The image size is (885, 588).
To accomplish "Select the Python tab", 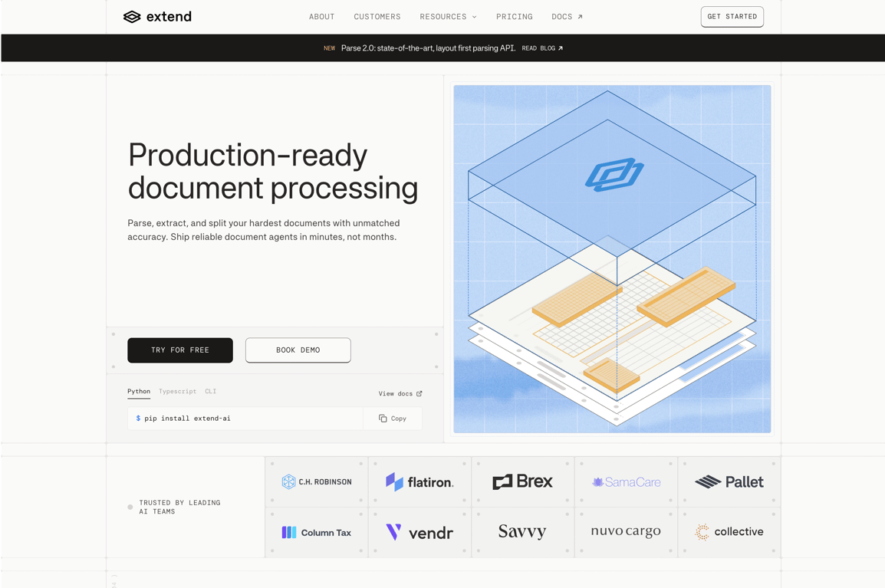I will pyautogui.click(x=139, y=392).
